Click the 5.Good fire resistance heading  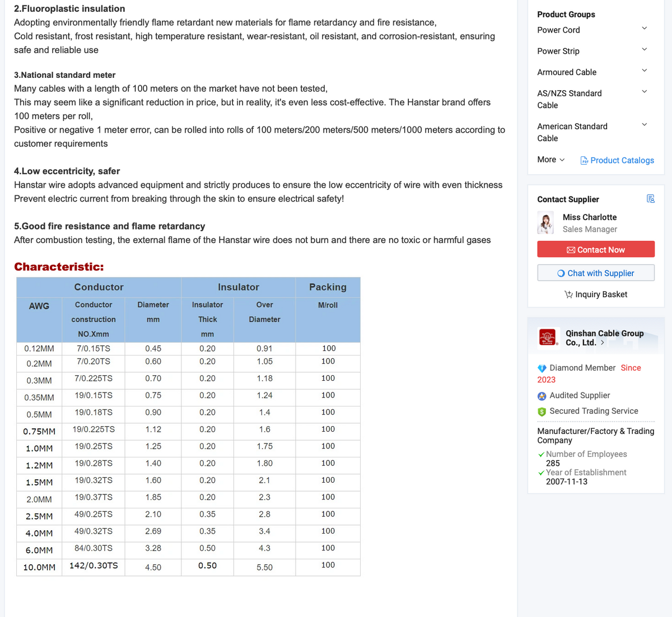click(x=110, y=226)
